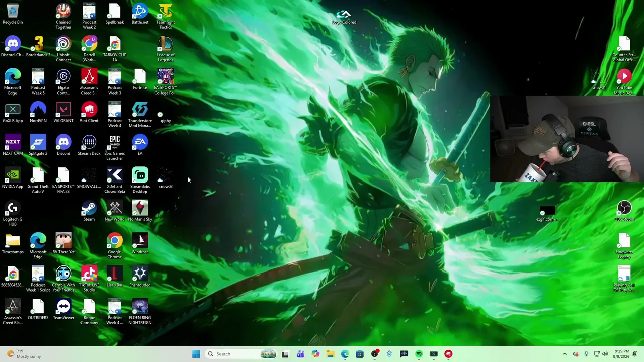Open YouTube Music Desktop shortcut

(x=624, y=82)
